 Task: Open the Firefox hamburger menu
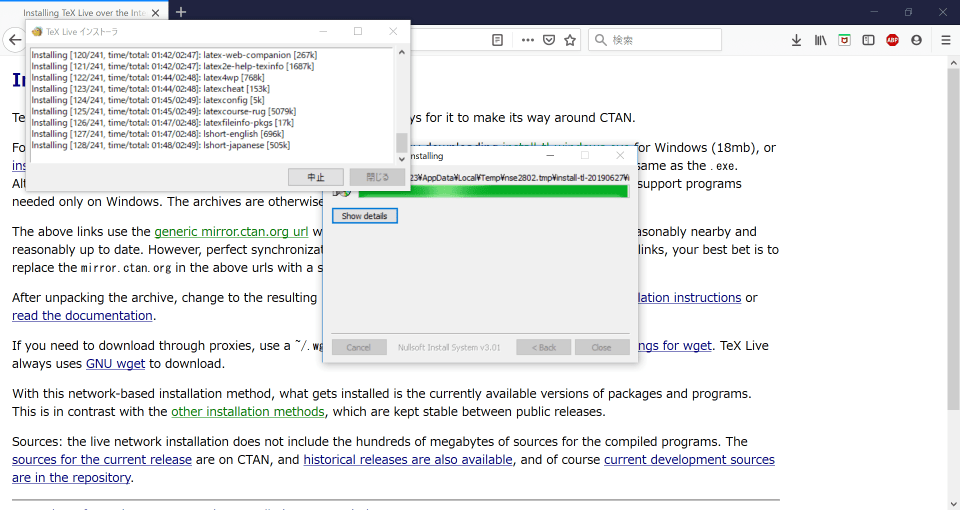(945, 40)
